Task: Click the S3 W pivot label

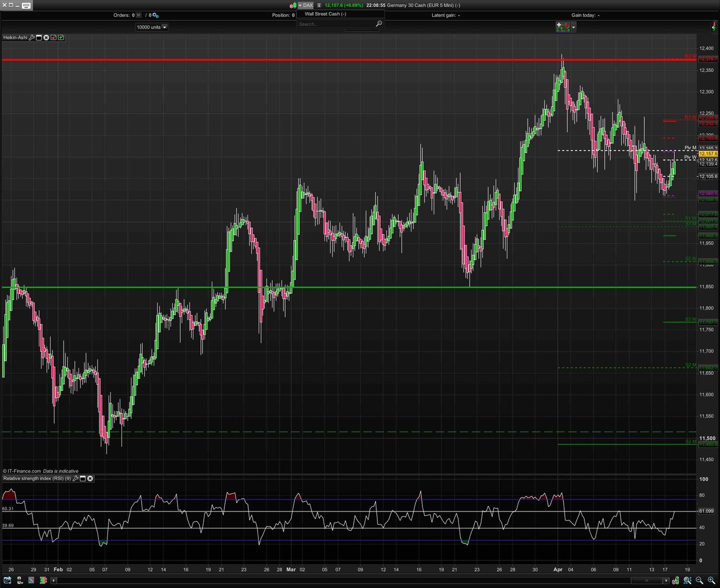Action: [x=691, y=320]
